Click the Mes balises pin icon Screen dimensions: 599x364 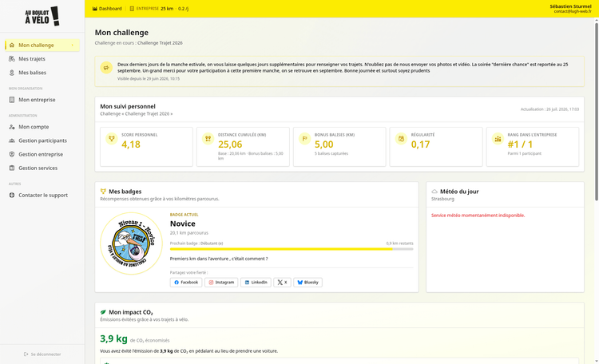click(x=12, y=73)
